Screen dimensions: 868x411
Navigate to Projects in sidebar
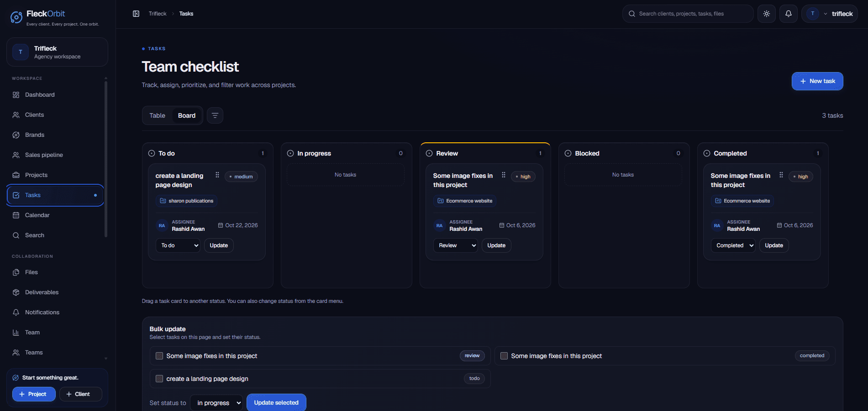(55, 175)
